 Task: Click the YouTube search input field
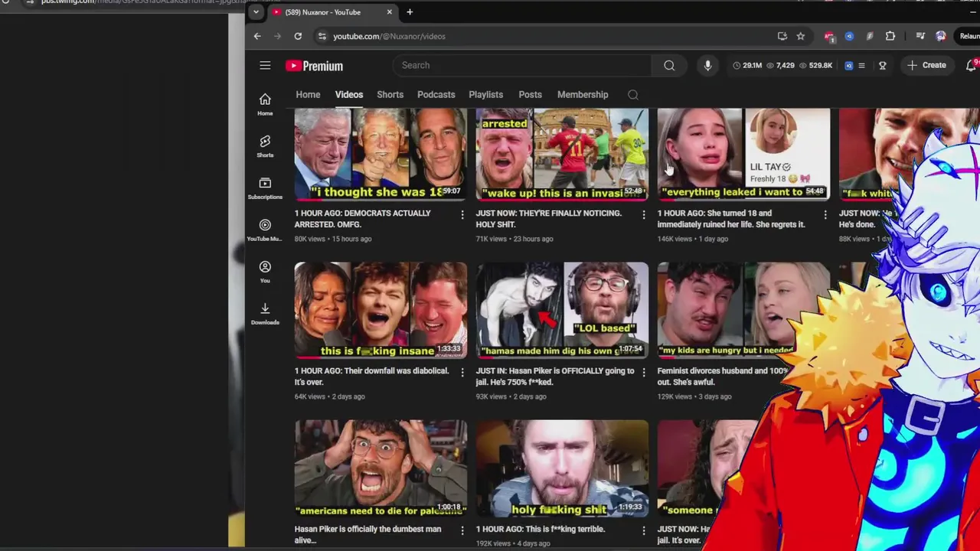(x=522, y=65)
